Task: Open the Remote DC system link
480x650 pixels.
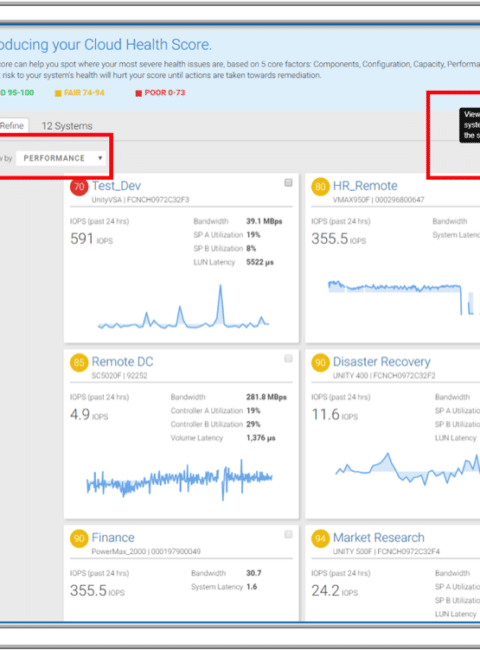Action: tap(122, 361)
